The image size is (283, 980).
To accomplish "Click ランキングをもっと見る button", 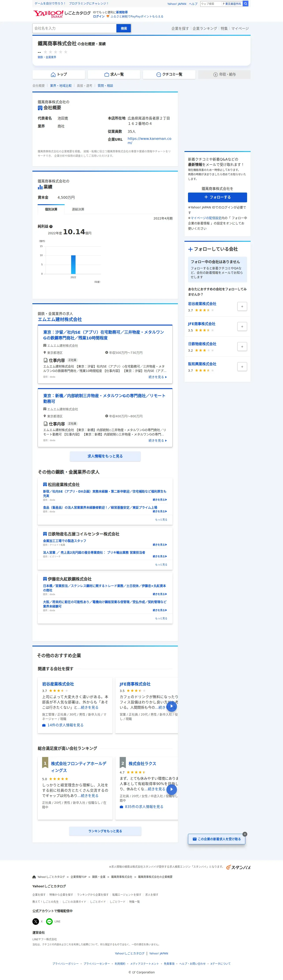I will click(105, 831).
